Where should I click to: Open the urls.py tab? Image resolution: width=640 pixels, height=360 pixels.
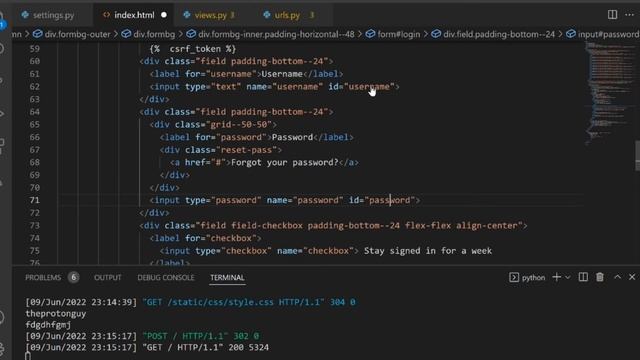tap(289, 15)
